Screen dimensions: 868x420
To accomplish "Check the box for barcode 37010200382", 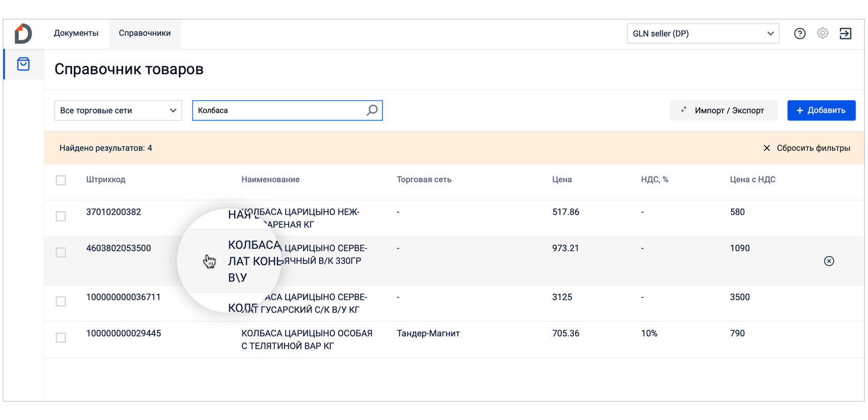I will [61, 216].
